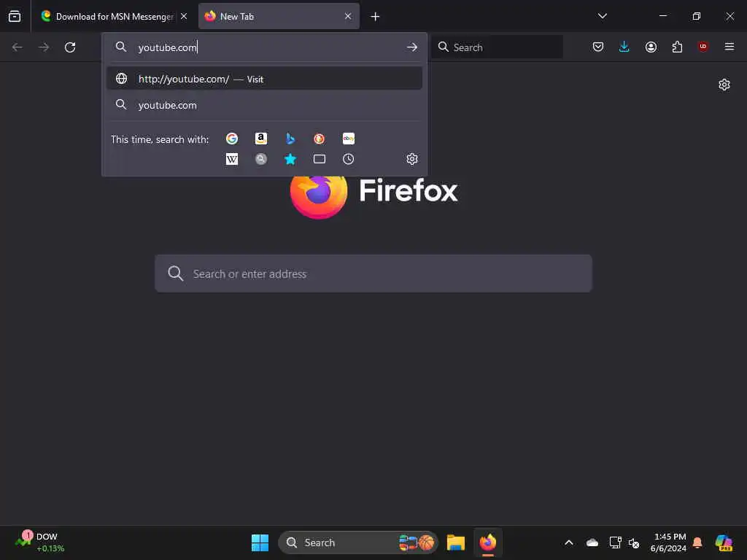The width and height of the screenshot is (747, 560).
Task: Show the Downloads panel
Action: click(624, 47)
